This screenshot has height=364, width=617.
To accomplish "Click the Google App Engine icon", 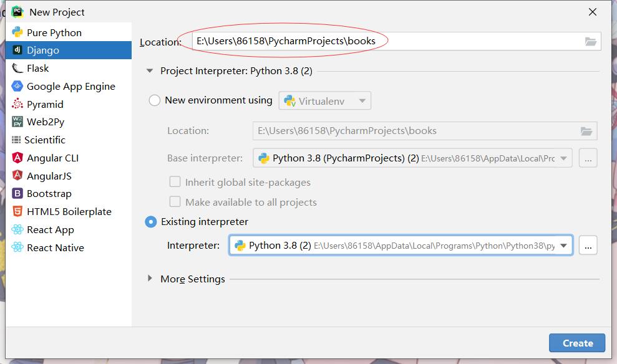I will coord(17,86).
